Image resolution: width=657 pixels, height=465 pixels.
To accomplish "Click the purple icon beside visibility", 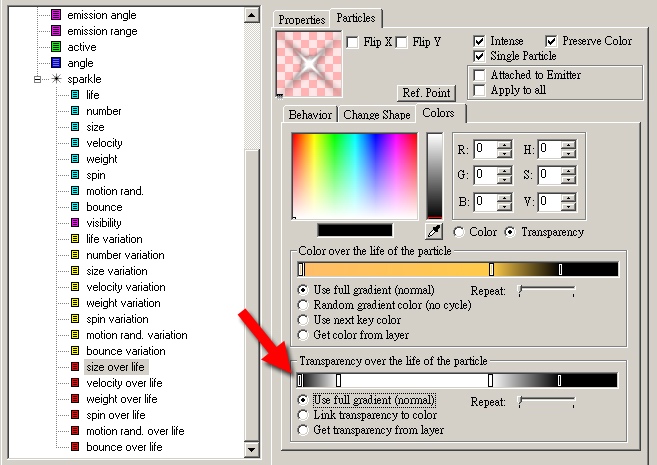I will [75, 223].
